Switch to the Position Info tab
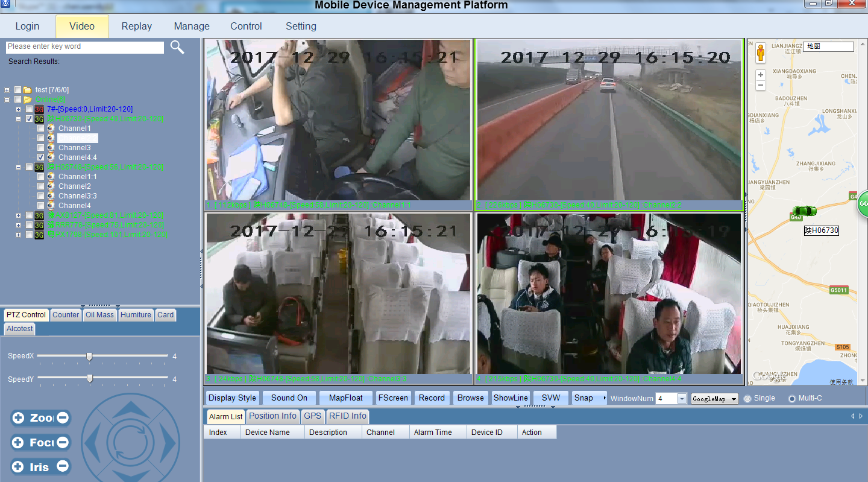The height and width of the screenshot is (482, 868). coord(272,416)
